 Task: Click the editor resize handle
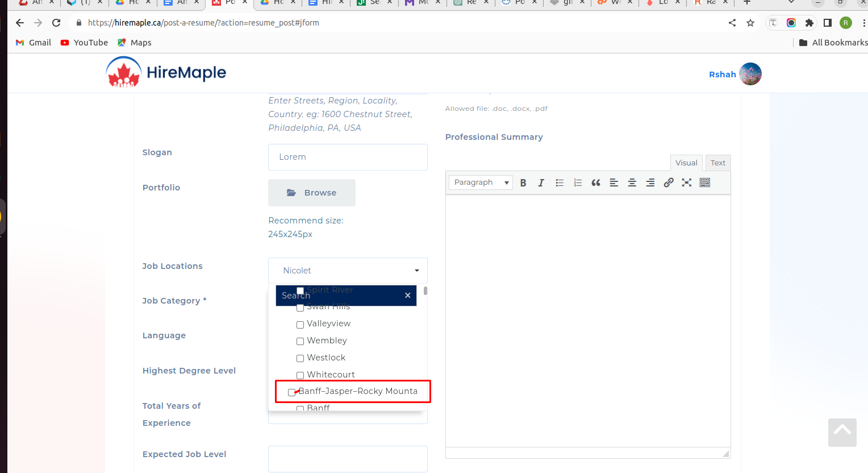click(x=726, y=454)
